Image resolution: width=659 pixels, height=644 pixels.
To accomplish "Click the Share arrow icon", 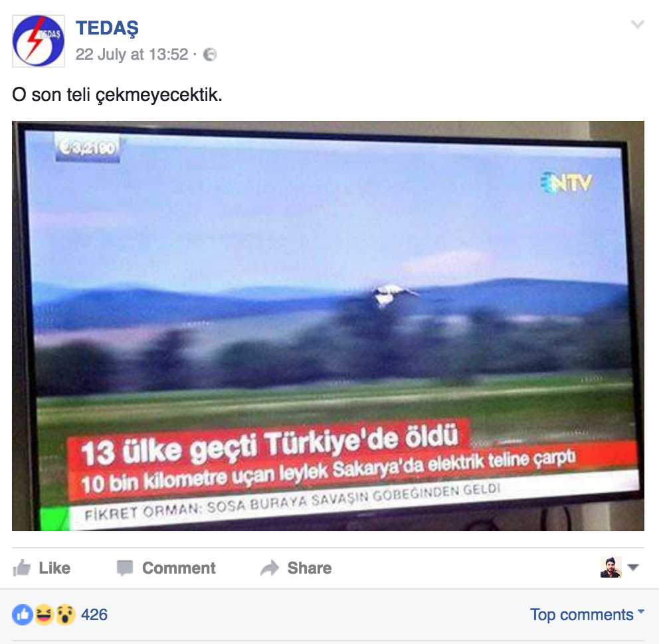I will [270, 568].
